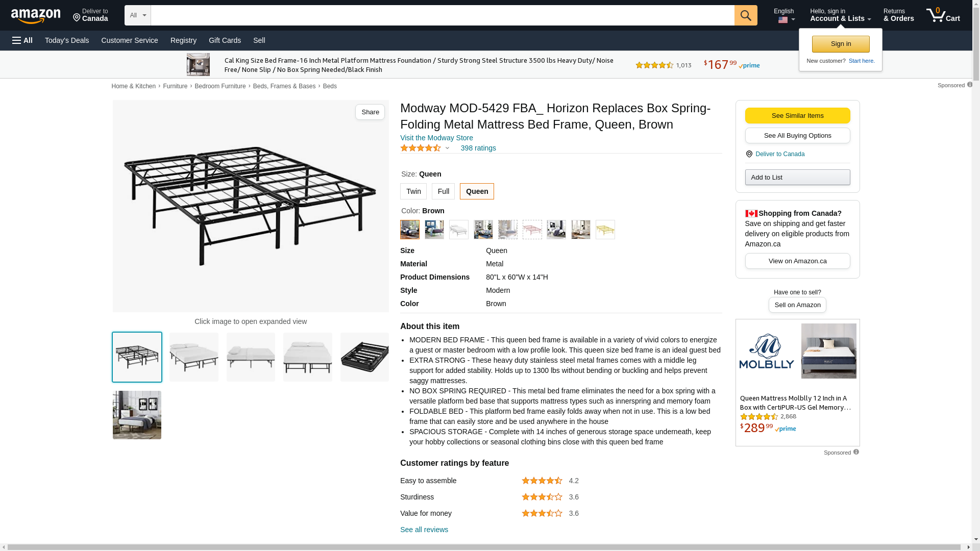Click the Amazon logo
Image resolution: width=980 pixels, height=551 pixels.
click(x=36, y=16)
